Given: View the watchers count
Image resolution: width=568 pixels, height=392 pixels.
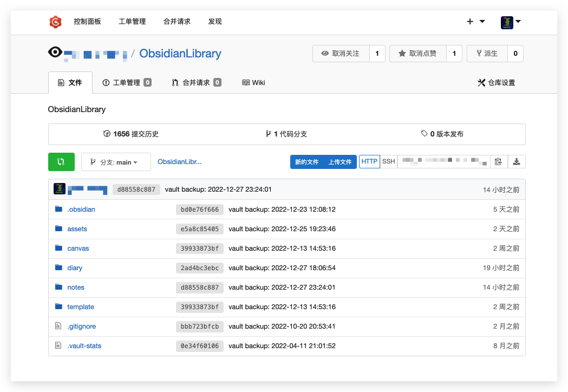Looking at the screenshot, I should tap(377, 54).
